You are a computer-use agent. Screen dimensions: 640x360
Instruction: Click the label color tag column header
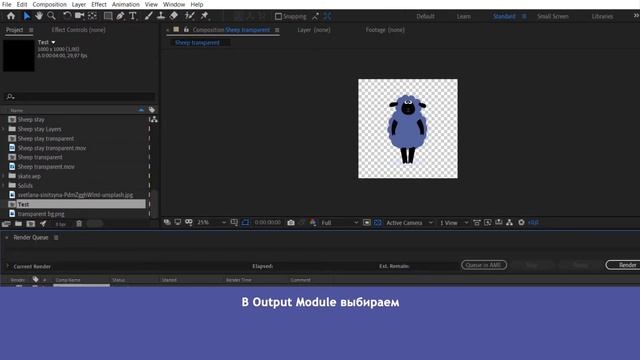152,110
